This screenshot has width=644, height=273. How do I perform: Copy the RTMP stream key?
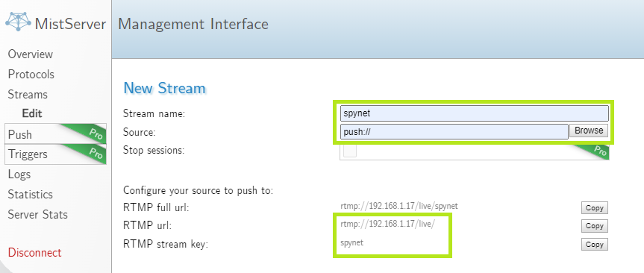[x=594, y=244]
